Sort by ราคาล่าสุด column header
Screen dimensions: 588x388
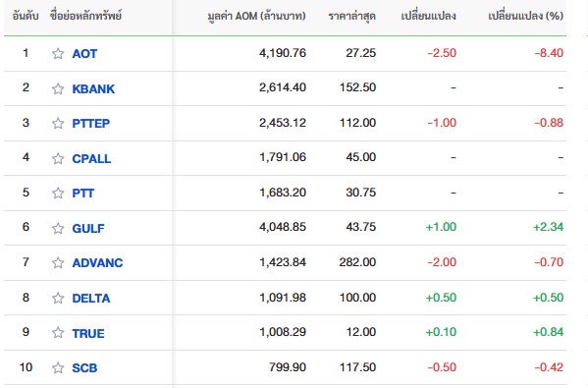point(351,16)
